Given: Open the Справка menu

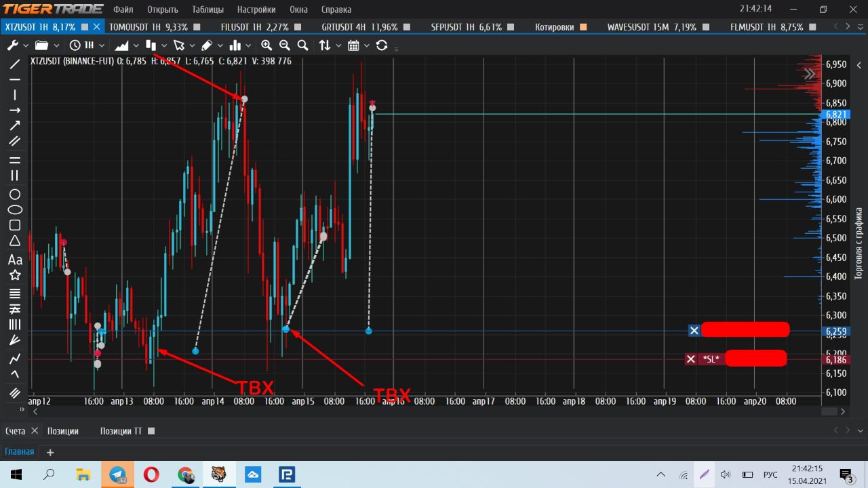Looking at the screenshot, I should (336, 9).
